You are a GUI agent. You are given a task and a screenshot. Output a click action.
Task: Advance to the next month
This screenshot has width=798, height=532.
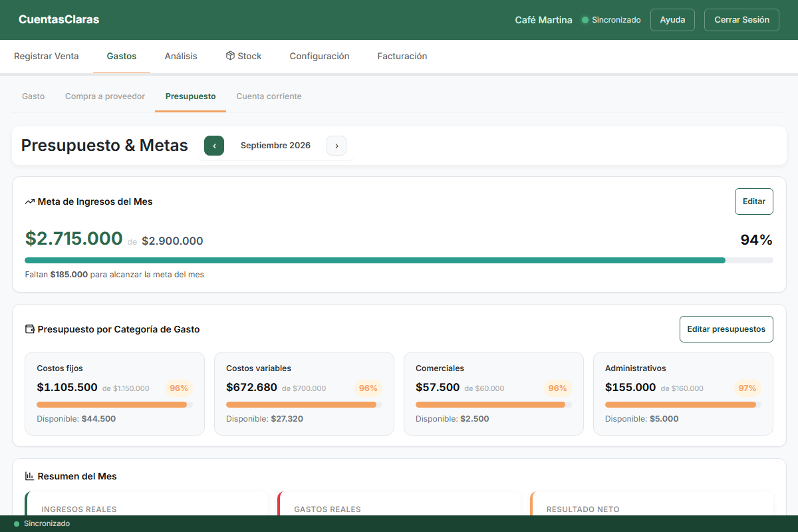(336, 146)
